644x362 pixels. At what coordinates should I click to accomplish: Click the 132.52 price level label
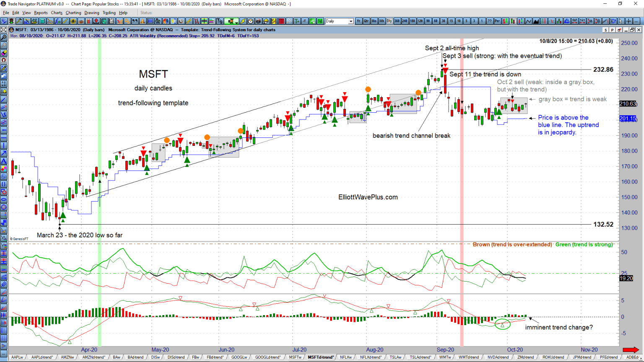pyautogui.click(x=603, y=225)
